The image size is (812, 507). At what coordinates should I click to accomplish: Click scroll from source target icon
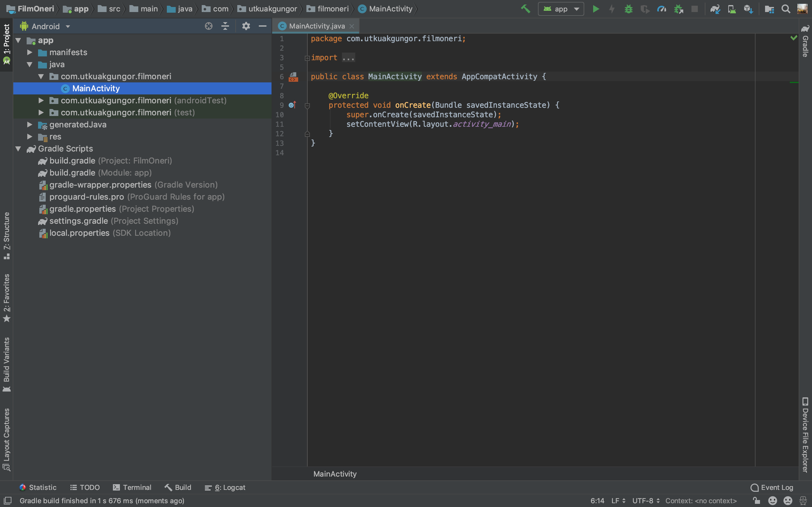coord(208,26)
